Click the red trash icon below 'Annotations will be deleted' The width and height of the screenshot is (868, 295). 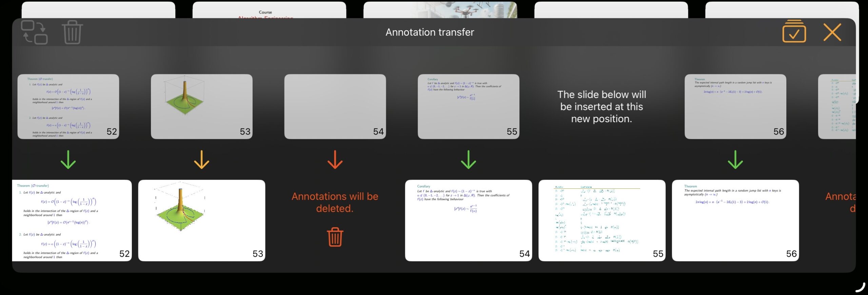(x=335, y=237)
